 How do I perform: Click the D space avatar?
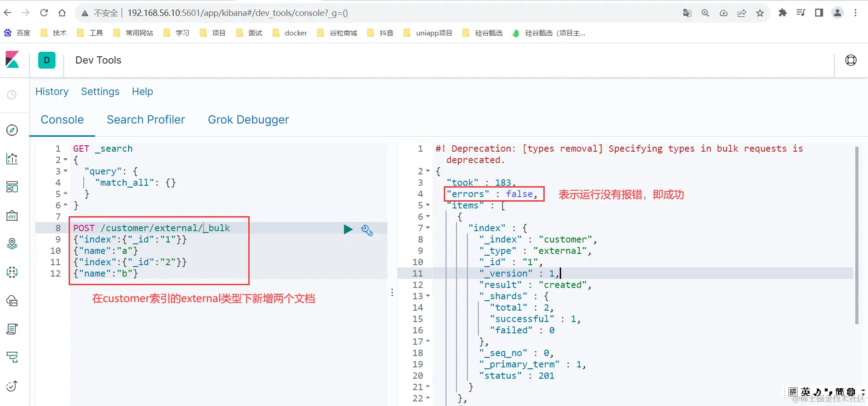tap(47, 60)
